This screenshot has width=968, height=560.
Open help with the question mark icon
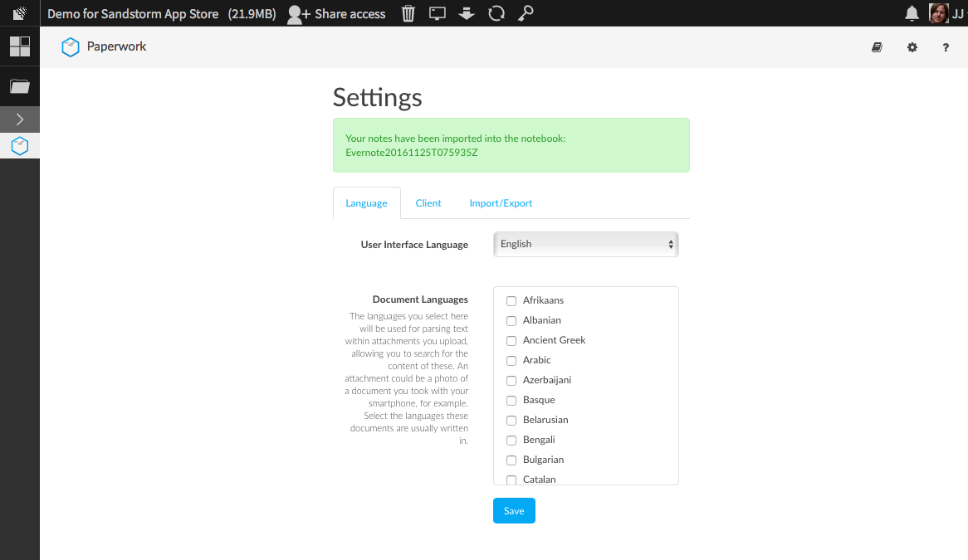[945, 47]
